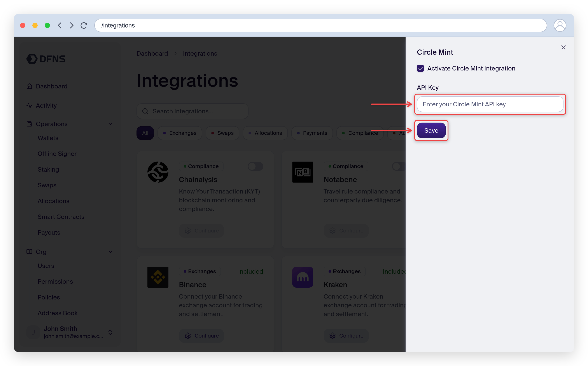
Task: Toggle the Notabene integration switch
Action: point(399,166)
